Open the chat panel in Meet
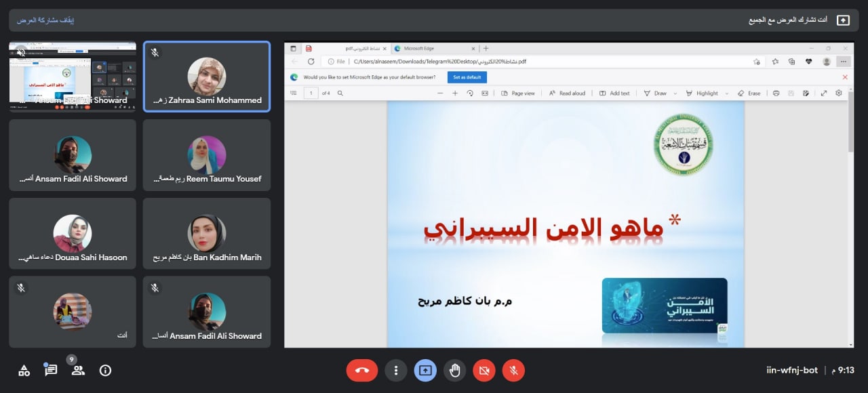Viewport: 868px width, 393px height. (50, 371)
